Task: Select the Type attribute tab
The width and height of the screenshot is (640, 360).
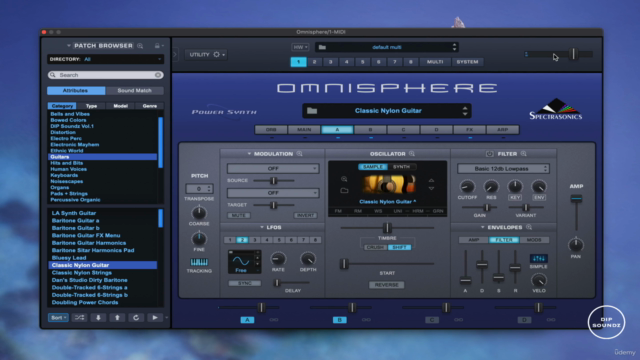Action: point(91,106)
